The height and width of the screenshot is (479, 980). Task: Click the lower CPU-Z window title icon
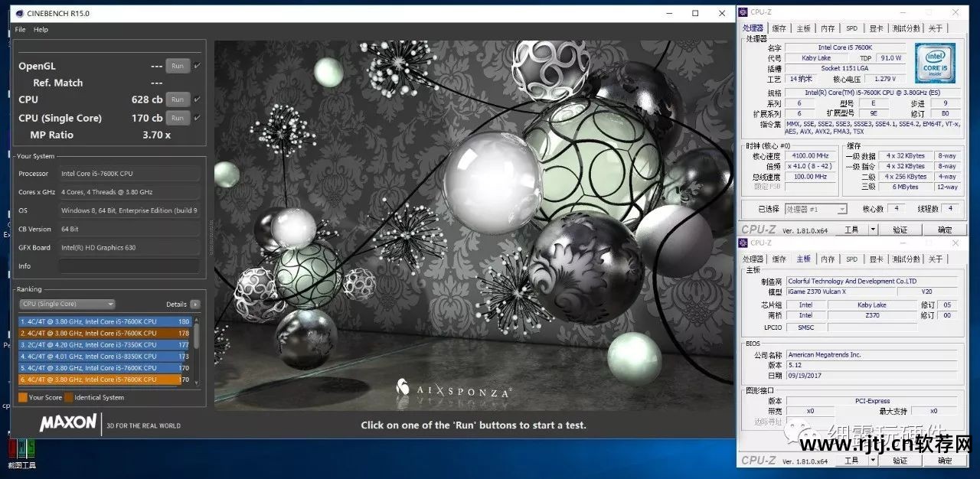pyautogui.click(x=744, y=243)
